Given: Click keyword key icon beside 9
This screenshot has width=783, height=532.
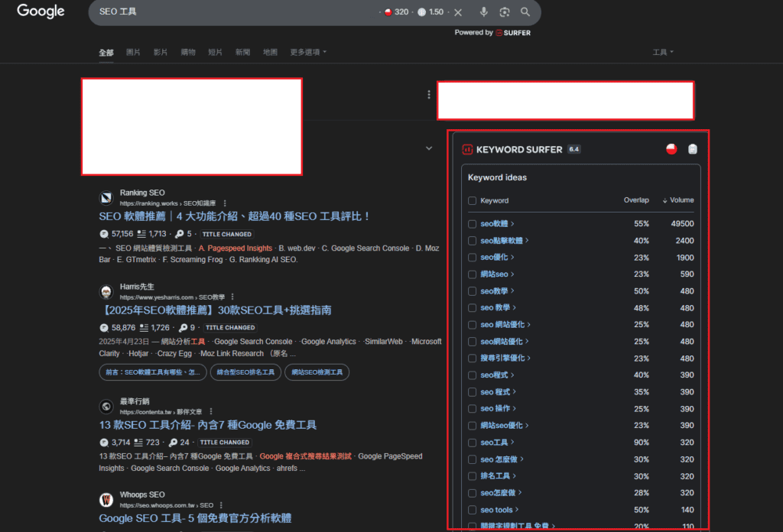Looking at the screenshot, I should pos(183,328).
